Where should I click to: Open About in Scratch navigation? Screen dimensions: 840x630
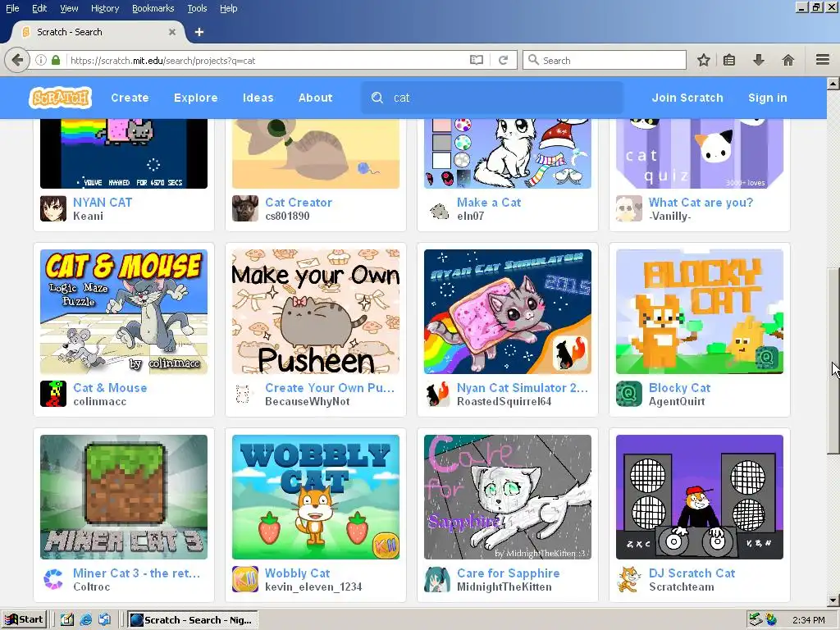click(316, 98)
